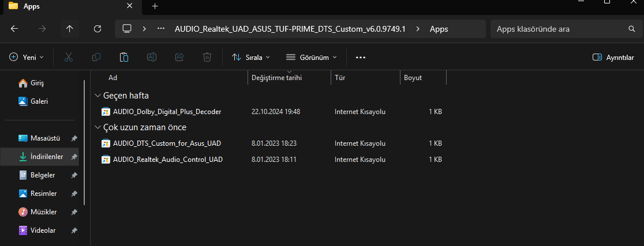Unpin İndirilenler from quick access

click(x=74, y=157)
